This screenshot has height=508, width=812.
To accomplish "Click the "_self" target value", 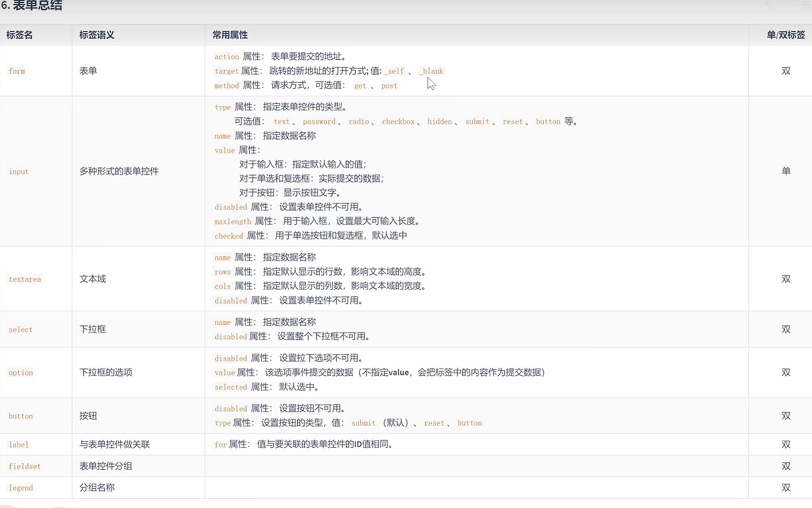I will (x=394, y=71).
